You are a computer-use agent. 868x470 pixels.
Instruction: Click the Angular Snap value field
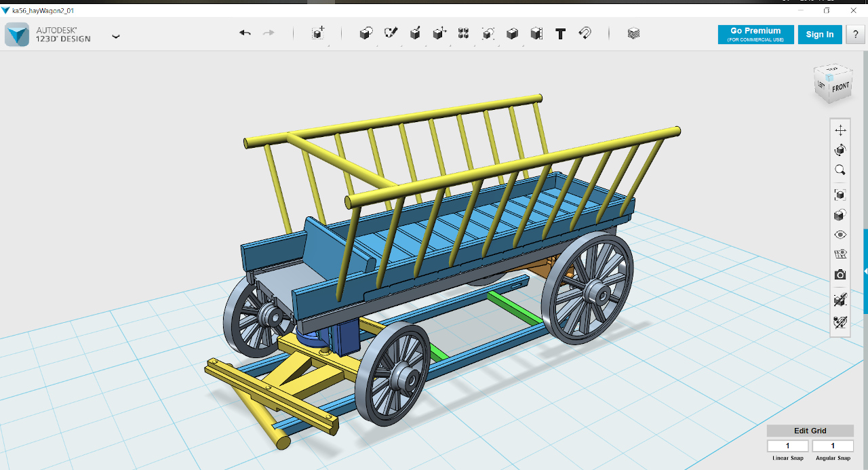pos(833,446)
